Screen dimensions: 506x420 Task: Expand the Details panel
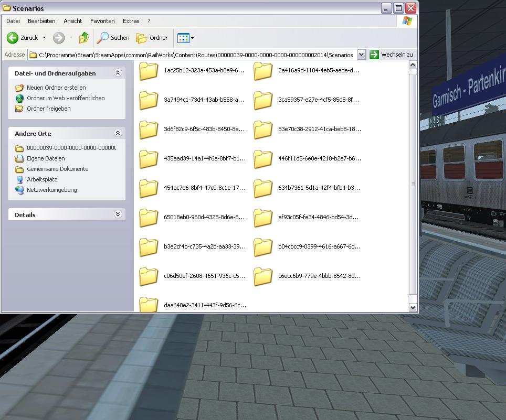click(x=118, y=214)
